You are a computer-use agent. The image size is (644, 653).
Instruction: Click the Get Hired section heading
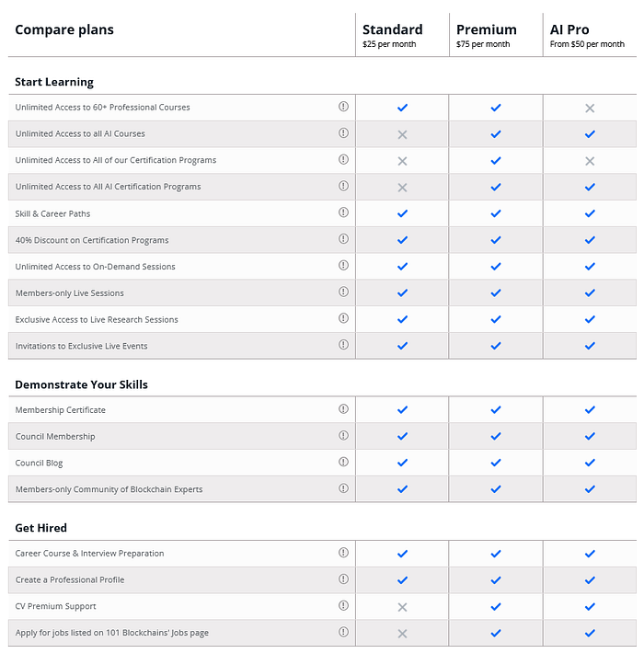coord(40,528)
